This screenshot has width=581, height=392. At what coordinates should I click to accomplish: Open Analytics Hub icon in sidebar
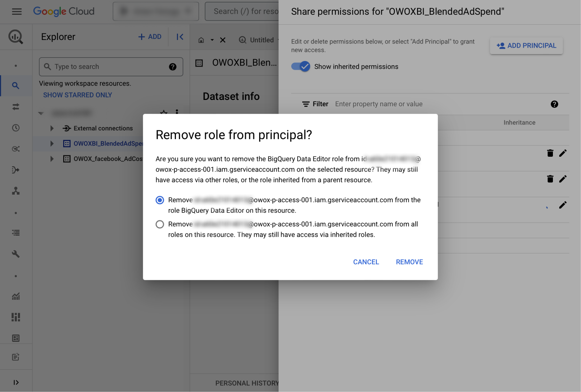tap(16, 149)
